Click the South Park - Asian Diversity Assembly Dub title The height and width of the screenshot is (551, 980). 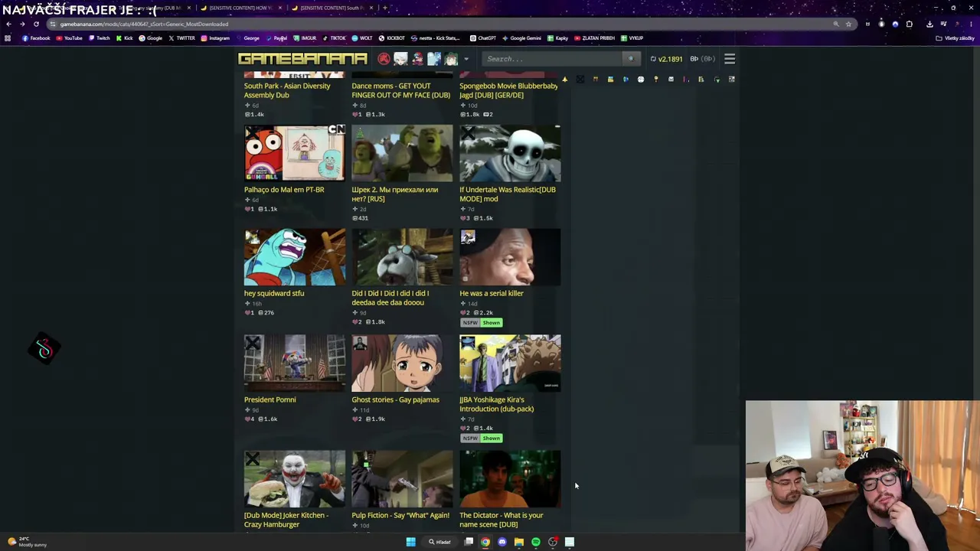(287, 90)
